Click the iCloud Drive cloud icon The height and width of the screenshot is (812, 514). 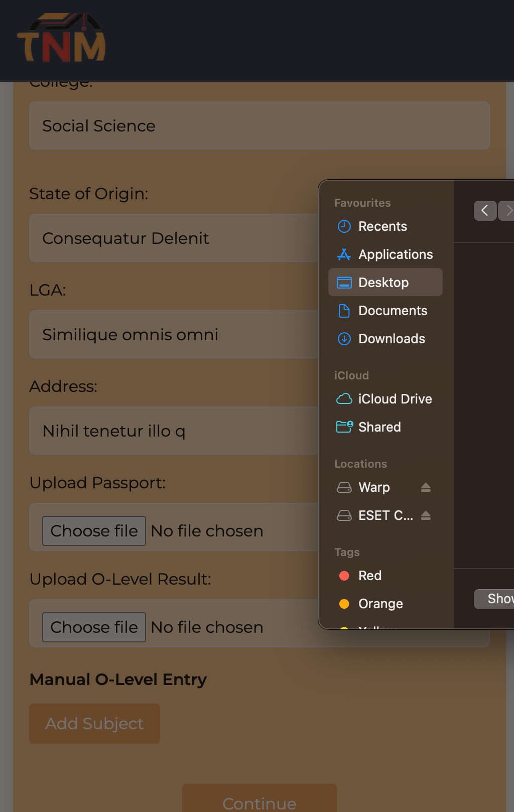(344, 399)
